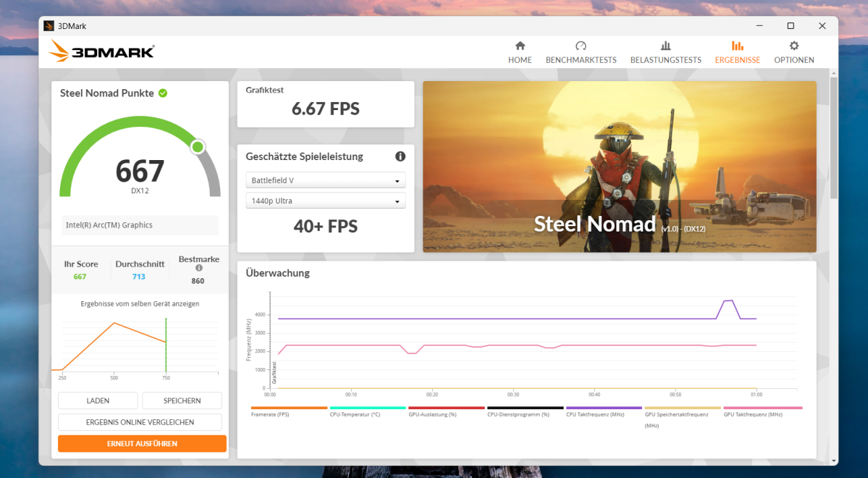868x478 pixels.
Task: Click the LADEN button
Action: point(98,401)
